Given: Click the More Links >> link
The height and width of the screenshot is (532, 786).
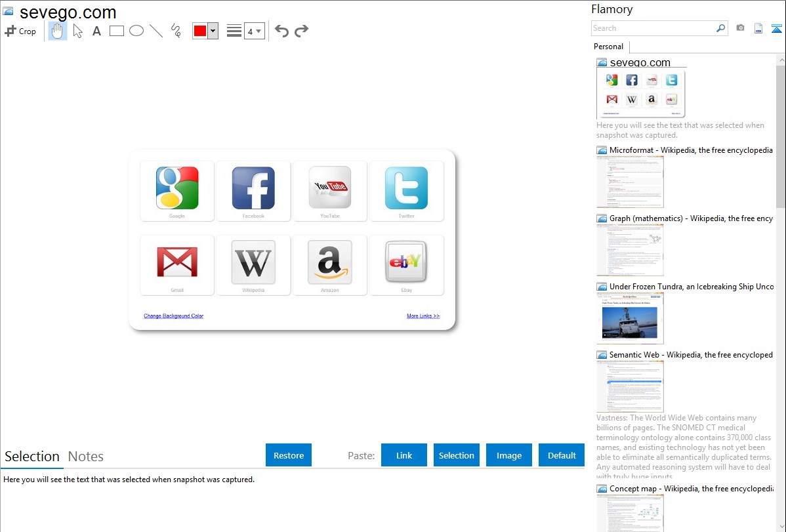Looking at the screenshot, I should tap(423, 316).
